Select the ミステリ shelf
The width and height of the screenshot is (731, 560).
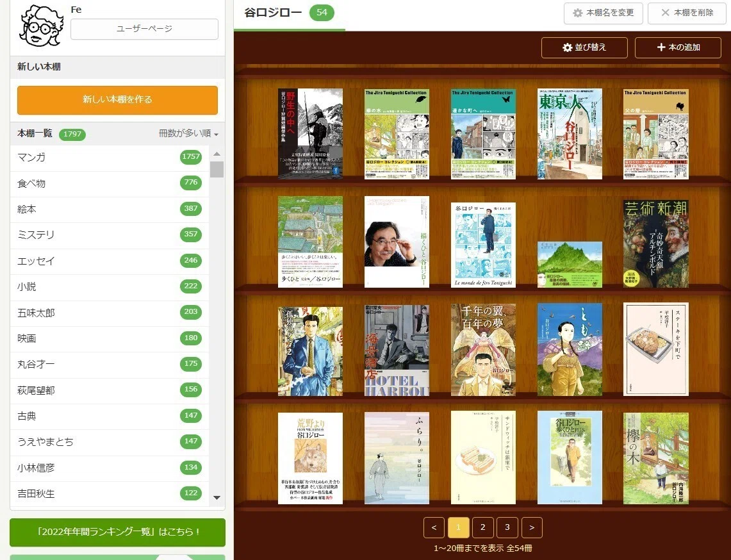point(110,235)
